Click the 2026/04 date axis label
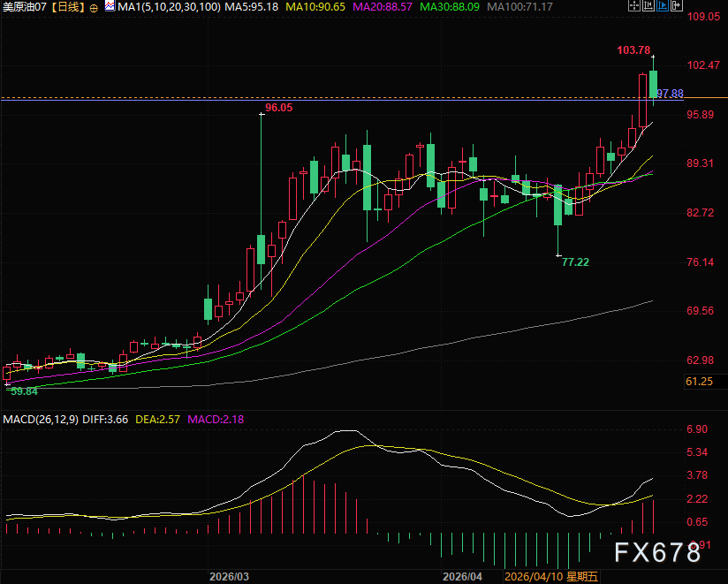 coord(462,577)
